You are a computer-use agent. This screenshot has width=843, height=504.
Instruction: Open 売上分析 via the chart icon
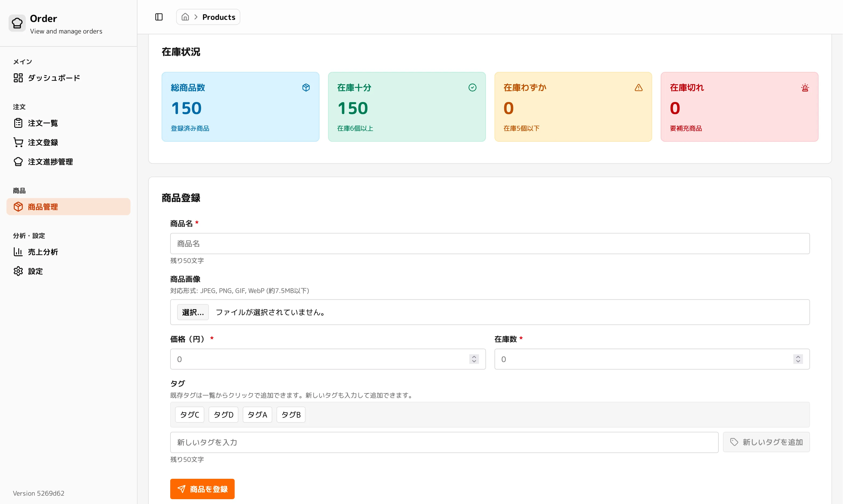tap(18, 252)
